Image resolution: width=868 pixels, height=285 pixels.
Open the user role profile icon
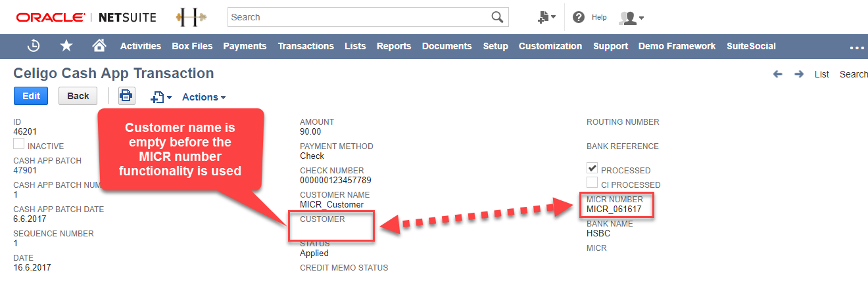631,18
